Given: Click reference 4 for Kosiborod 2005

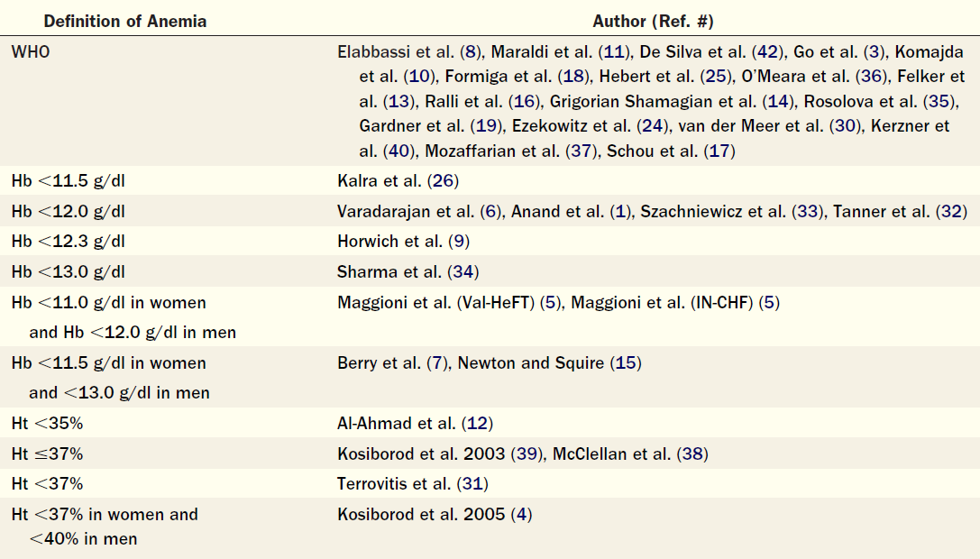Looking at the screenshot, I should [x=521, y=515].
